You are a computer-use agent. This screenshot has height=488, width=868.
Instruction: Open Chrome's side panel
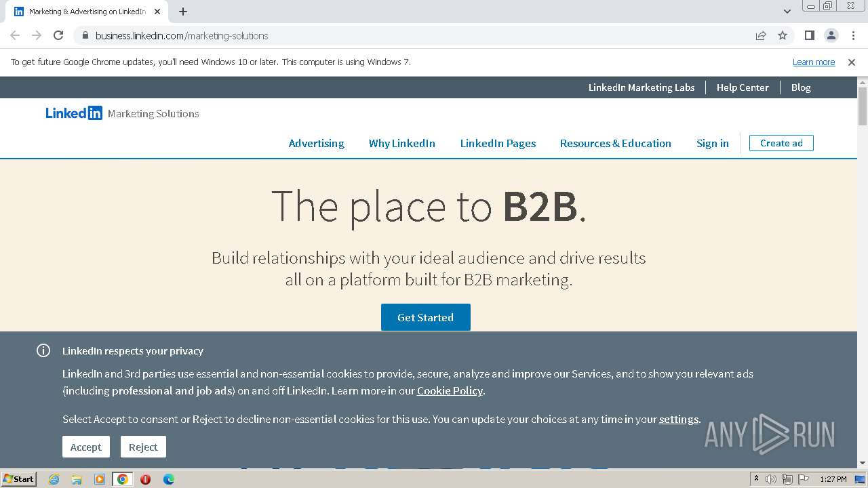[809, 35]
